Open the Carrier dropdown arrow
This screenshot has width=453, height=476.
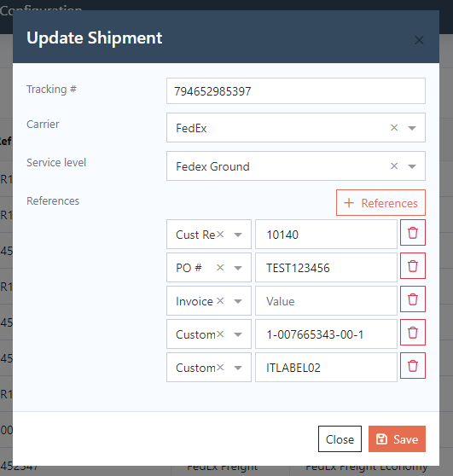tap(412, 128)
